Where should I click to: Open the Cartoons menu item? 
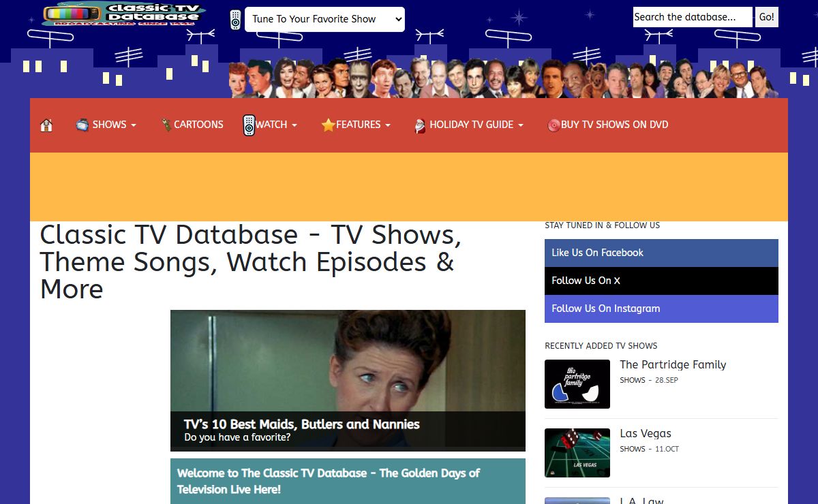[x=198, y=125]
